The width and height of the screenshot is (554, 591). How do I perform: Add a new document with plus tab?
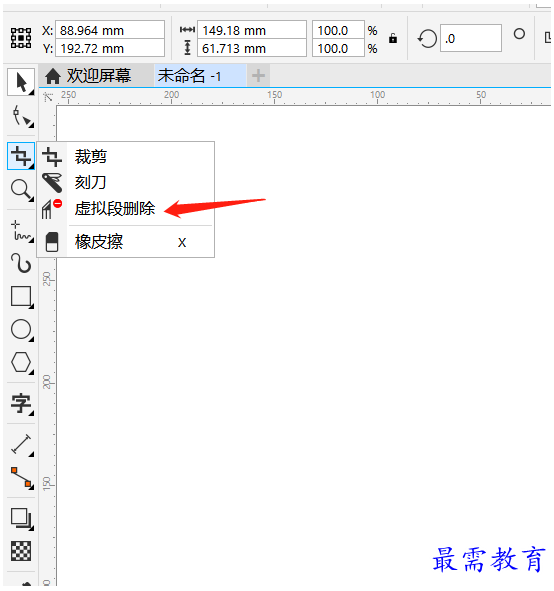[258, 76]
